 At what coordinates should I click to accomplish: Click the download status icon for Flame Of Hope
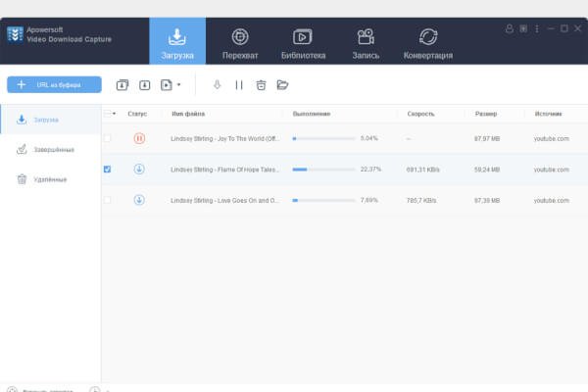[x=139, y=170]
